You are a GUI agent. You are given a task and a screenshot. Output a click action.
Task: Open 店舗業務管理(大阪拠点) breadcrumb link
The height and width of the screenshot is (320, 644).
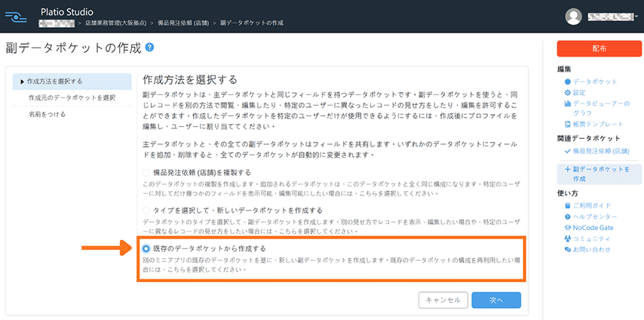(116, 23)
